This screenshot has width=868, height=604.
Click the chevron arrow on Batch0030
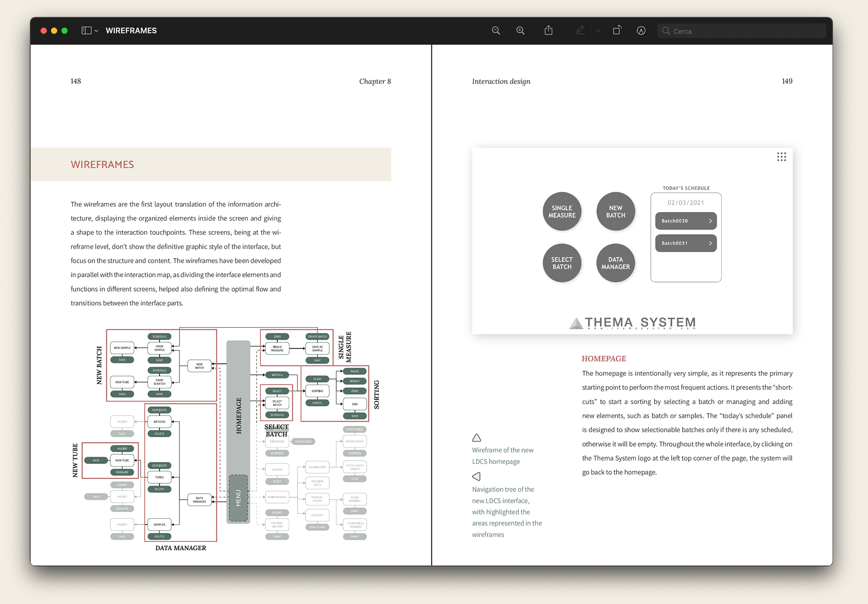[710, 221]
